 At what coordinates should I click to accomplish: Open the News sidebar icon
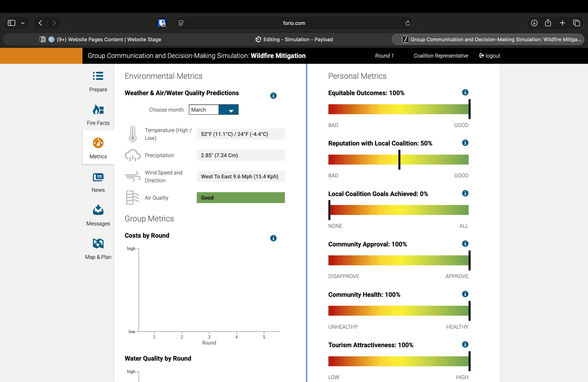[x=98, y=177]
